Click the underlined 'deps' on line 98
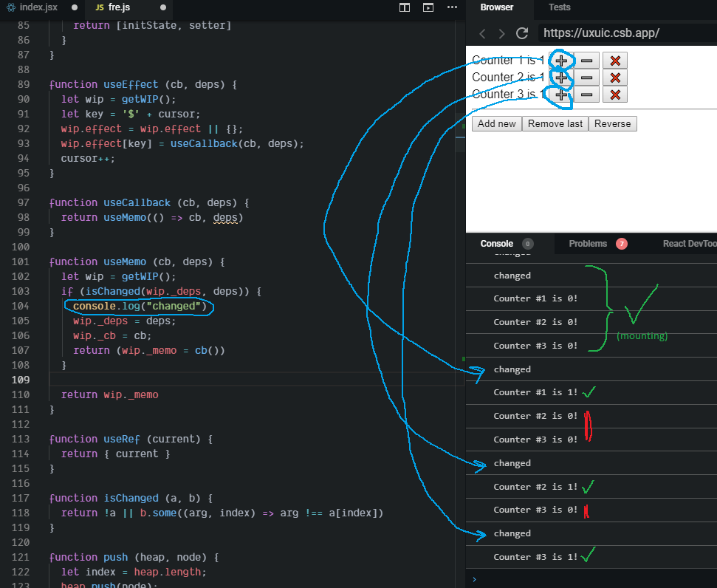Image resolution: width=717 pixels, height=588 pixels. coord(225,218)
